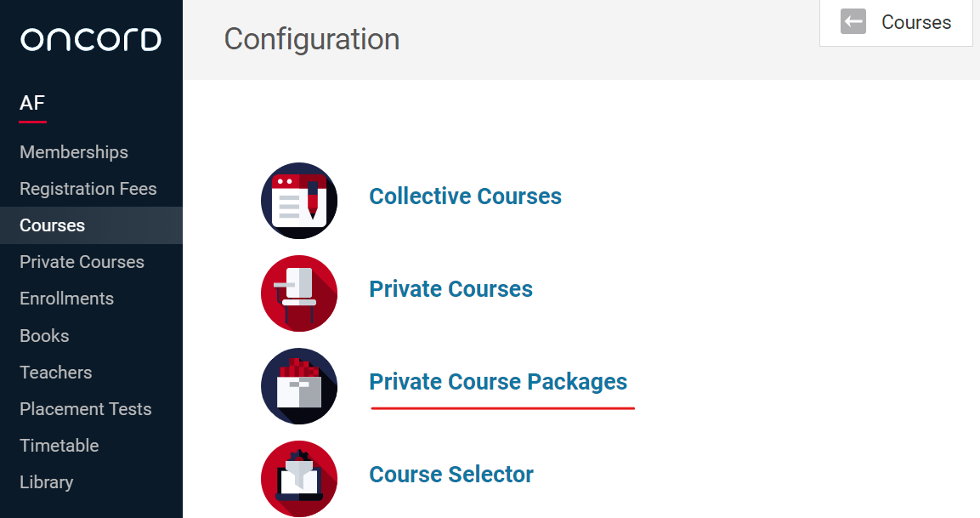Open Books in the sidebar menu
The height and width of the screenshot is (518, 980).
(44, 336)
